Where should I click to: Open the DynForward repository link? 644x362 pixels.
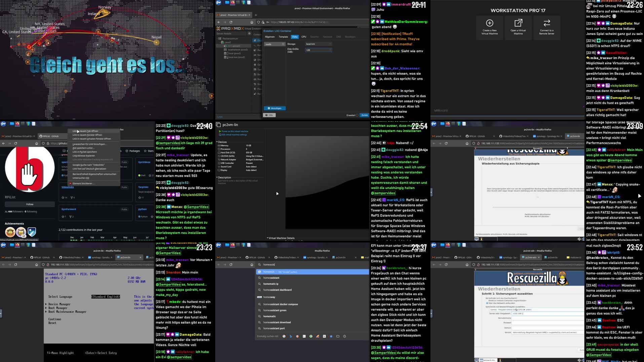click(69, 209)
